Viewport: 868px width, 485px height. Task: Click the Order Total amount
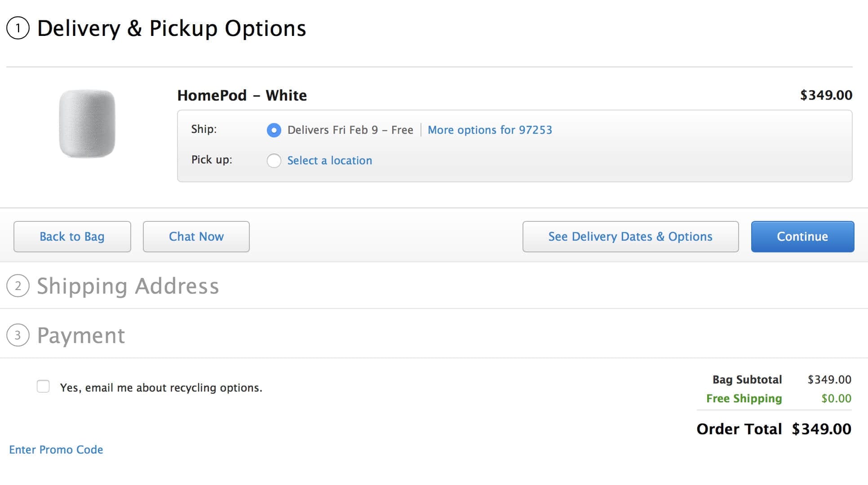[821, 429]
